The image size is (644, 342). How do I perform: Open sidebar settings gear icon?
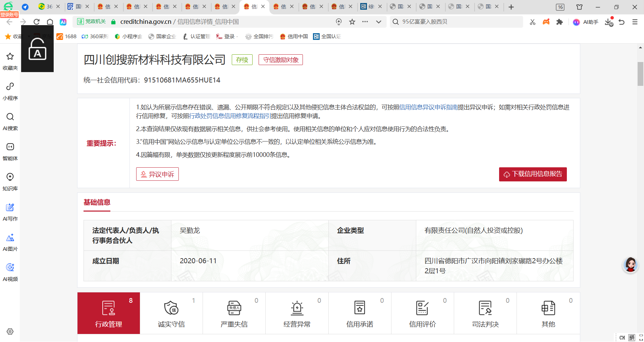point(10,331)
